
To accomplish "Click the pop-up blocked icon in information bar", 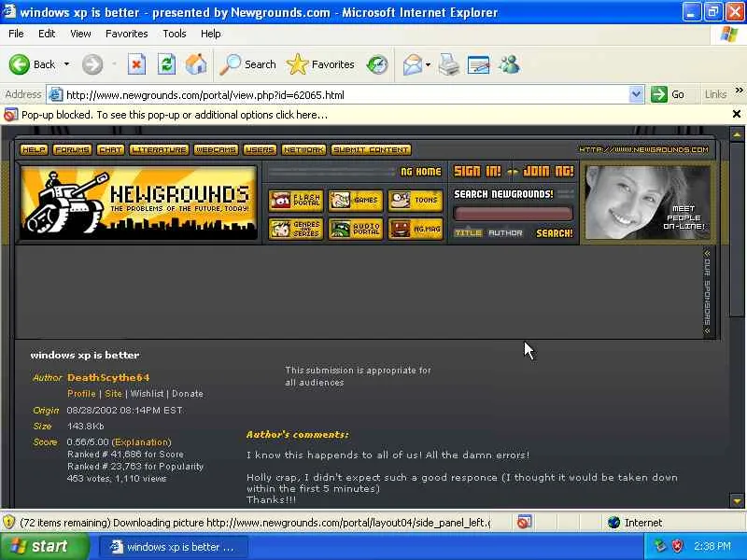I will 10,115.
